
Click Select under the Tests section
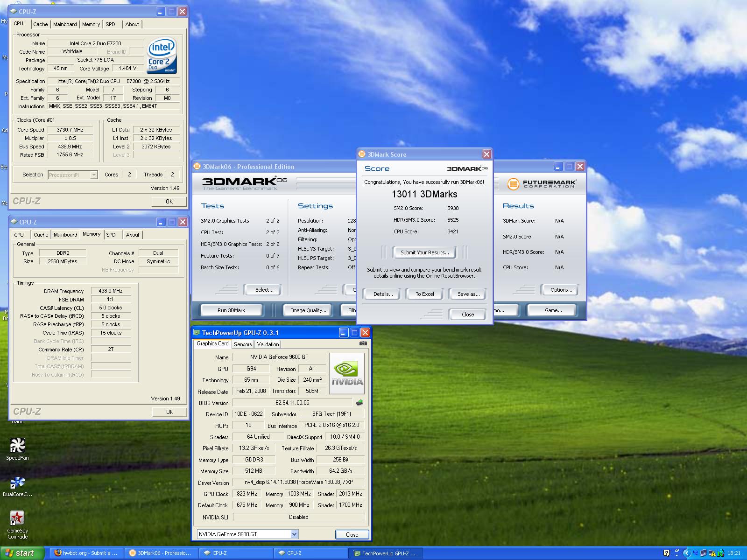pyautogui.click(x=264, y=290)
